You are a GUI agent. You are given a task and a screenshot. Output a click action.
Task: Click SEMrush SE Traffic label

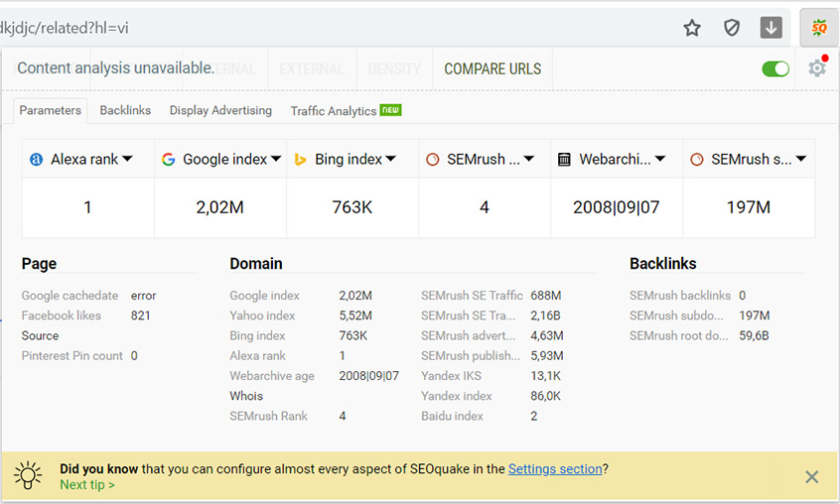[x=472, y=296]
